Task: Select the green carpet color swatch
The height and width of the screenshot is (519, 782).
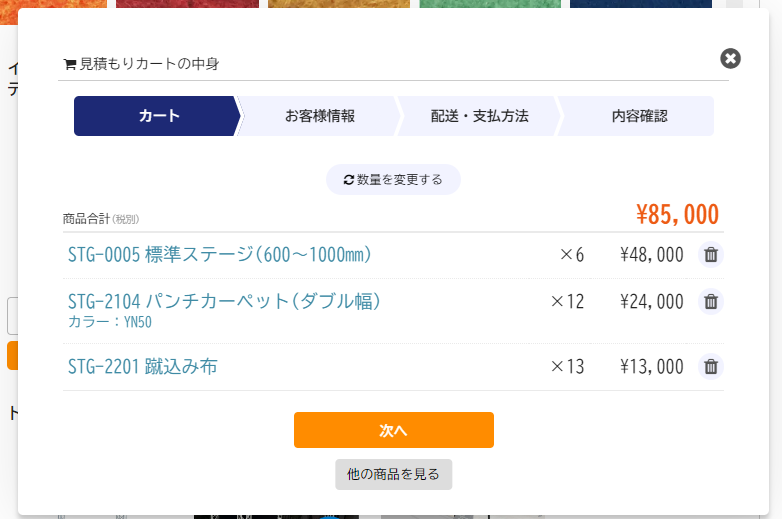Action: click(x=490, y=4)
